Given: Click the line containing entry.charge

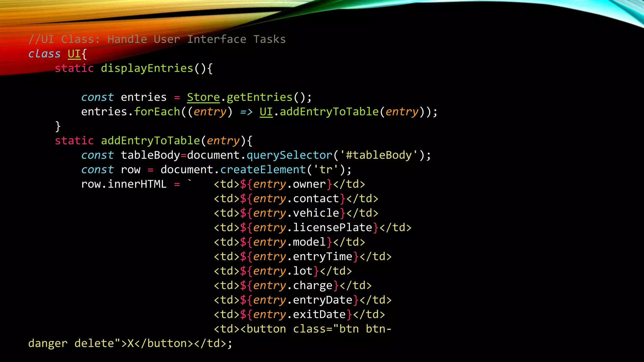Looking at the screenshot, I should point(293,285).
